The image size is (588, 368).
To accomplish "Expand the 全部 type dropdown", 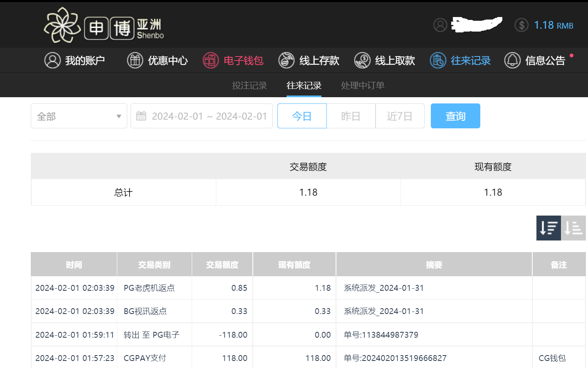I will click(x=79, y=116).
